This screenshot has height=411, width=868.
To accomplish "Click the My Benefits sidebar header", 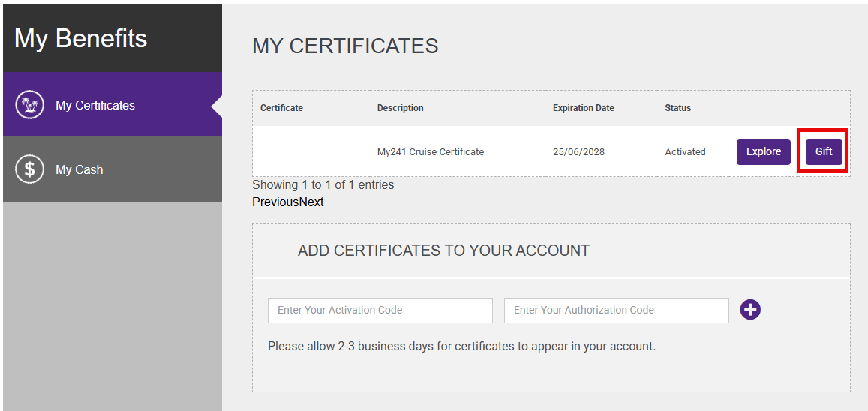I will click(81, 38).
